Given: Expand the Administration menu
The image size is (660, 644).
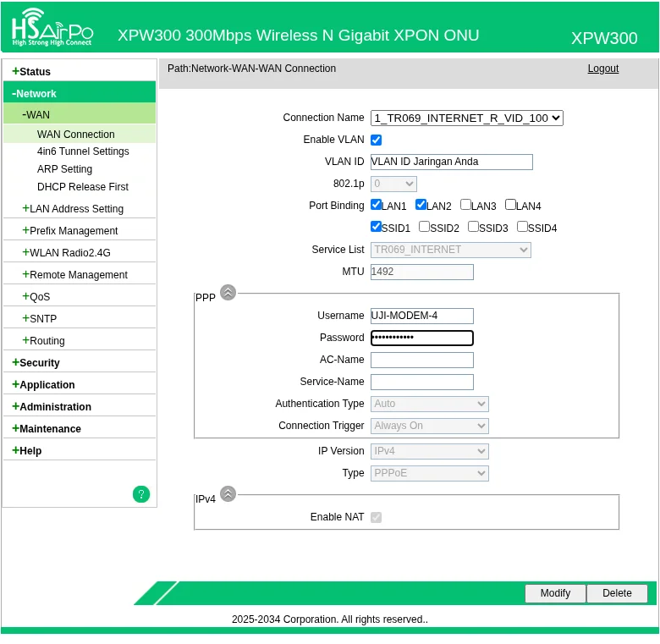Looking at the screenshot, I should click(x=80, y=406).
